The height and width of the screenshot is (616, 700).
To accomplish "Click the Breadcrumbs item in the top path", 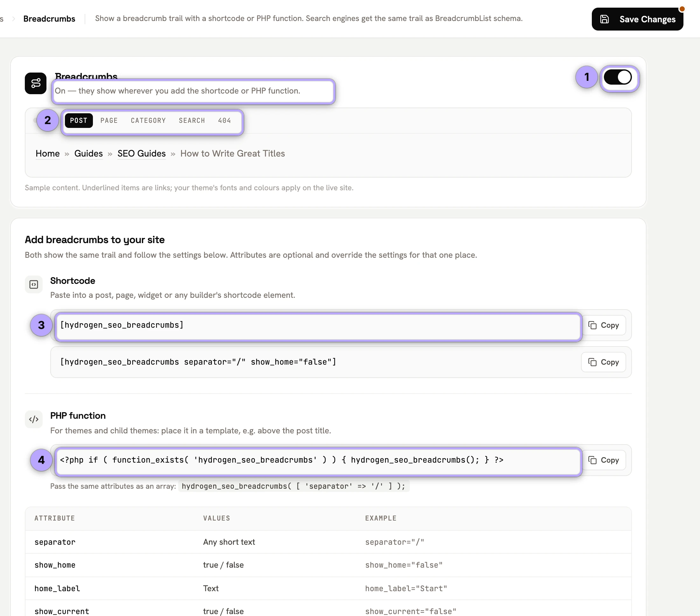I will coord(49,19).
